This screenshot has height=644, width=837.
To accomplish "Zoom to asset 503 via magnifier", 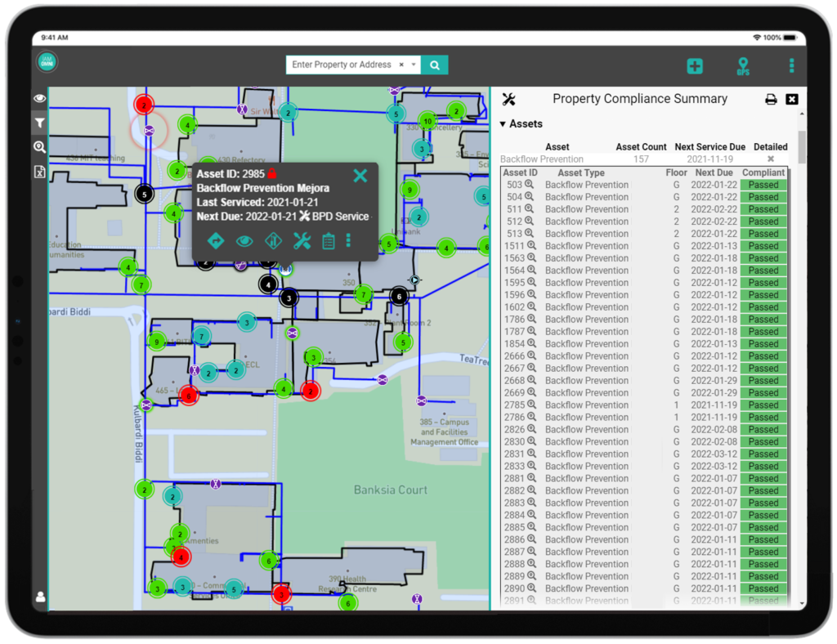I will point(530,185).
